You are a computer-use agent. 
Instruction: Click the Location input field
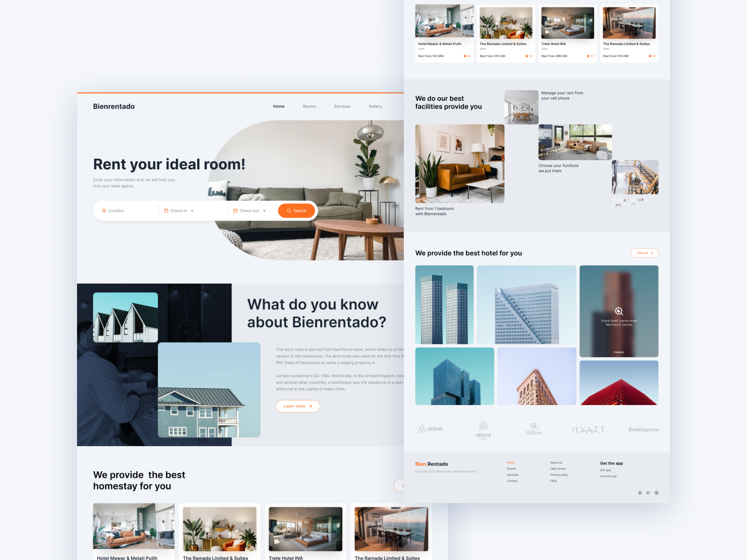tap(126, 211)
